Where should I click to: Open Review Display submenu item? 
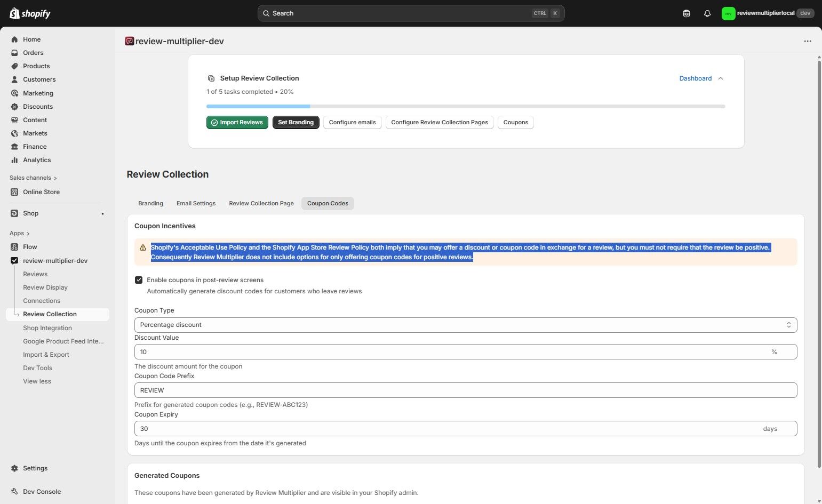pyautogui.click(x=45, y=287)
